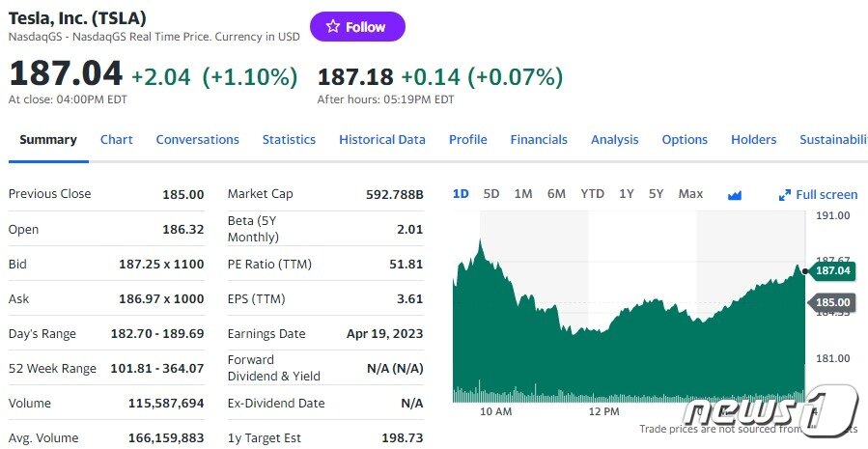The width and height of the screenshot is (868, 449).
Task: Switch chart range to 5D
Action: 491,194
